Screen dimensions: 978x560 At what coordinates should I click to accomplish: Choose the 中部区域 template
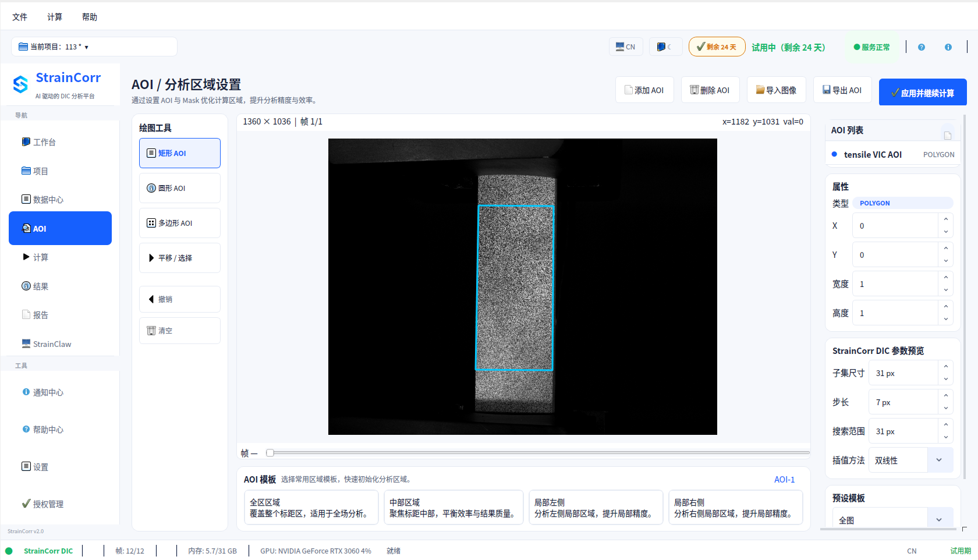pos(453,508)
